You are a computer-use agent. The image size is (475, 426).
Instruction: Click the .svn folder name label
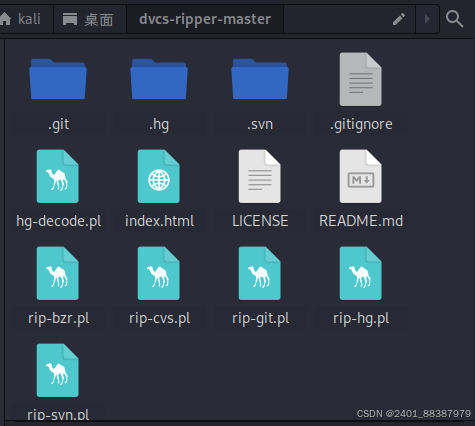pyautogui.click(x=260, y=124)
